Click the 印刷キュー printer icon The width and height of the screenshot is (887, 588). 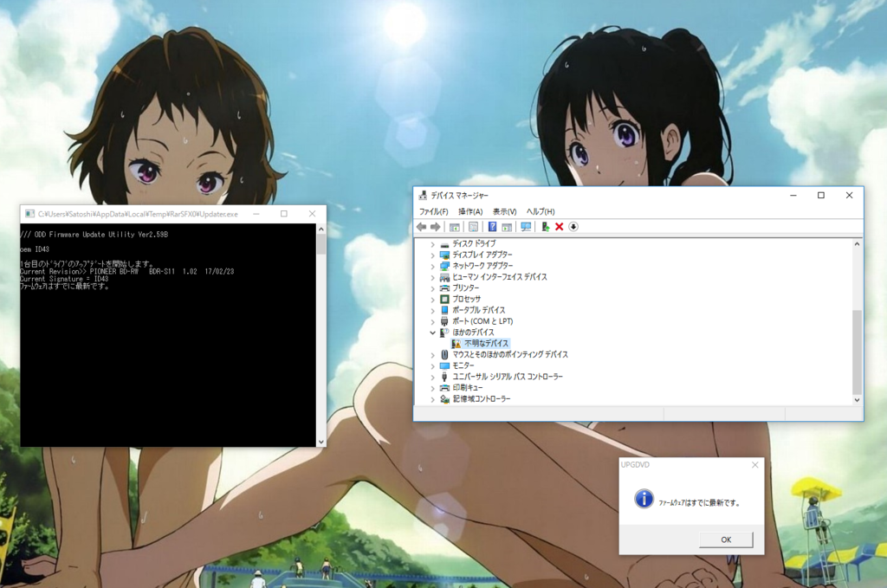[x=444, y=388]
